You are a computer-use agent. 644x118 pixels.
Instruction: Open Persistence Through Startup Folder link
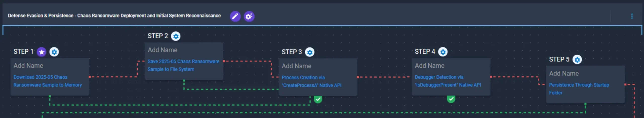click(579, 89)
